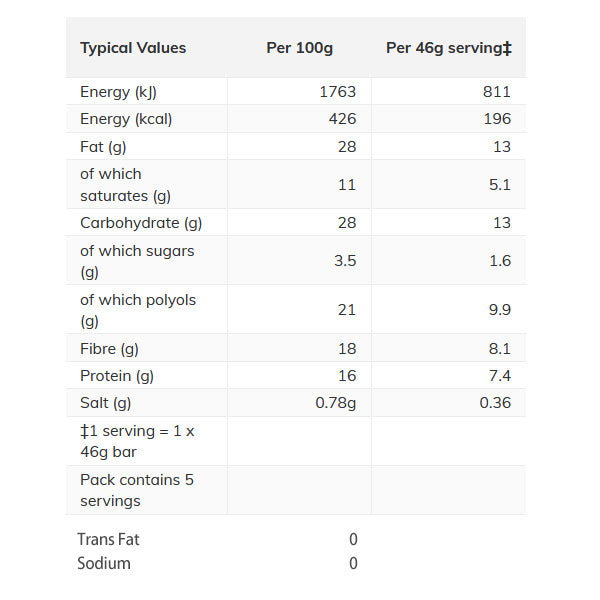Click the Protein (g) row label
Viewport: 600px width, 600px height.
click(117, 376)
